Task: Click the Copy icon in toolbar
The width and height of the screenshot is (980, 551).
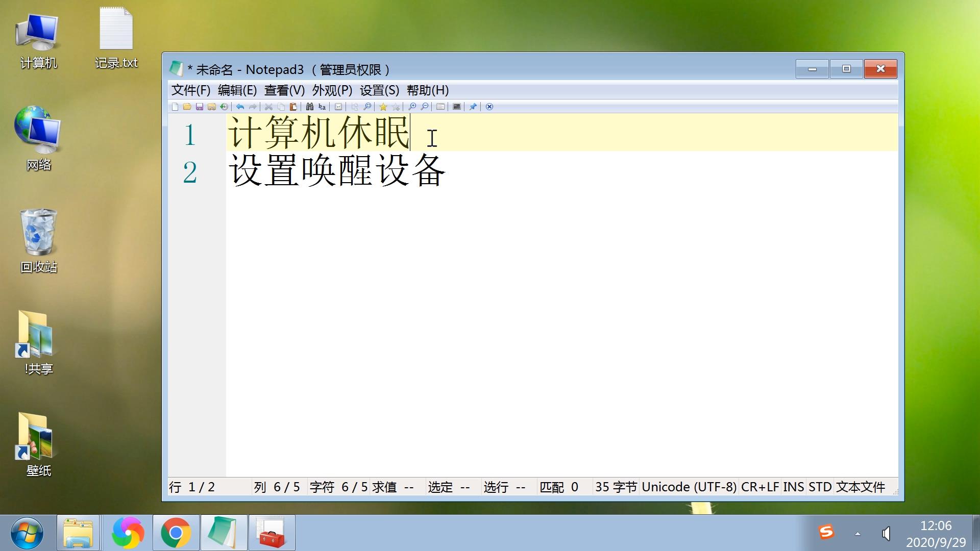Action: pos(281,107)
